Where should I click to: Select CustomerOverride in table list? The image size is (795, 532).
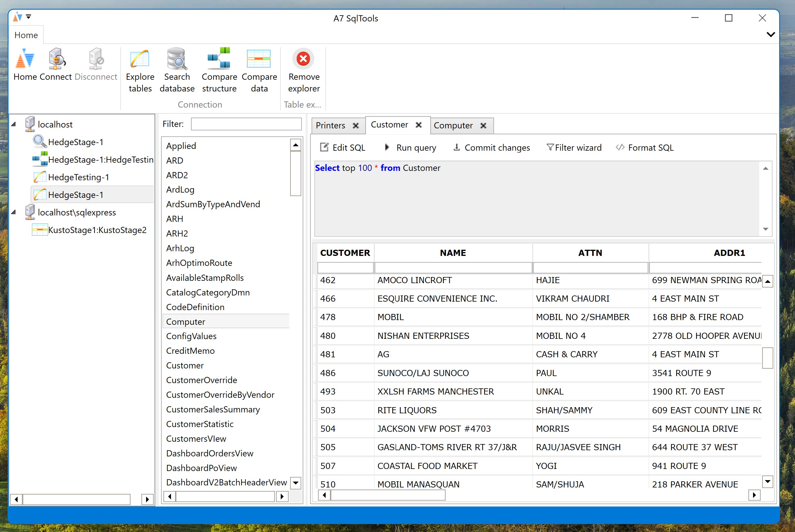pyautogui.click(x=201, y=380)
